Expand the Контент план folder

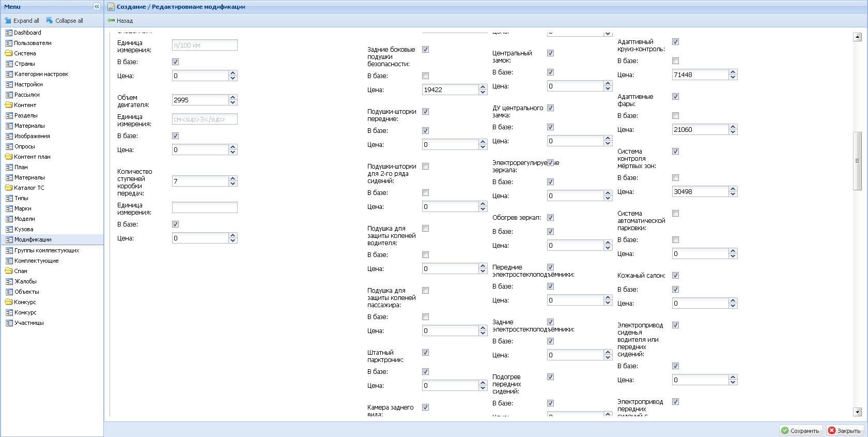click(9, 157)
